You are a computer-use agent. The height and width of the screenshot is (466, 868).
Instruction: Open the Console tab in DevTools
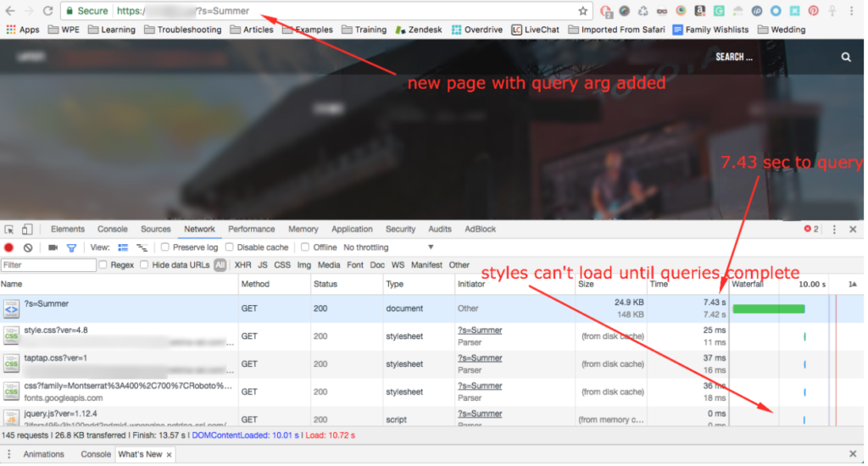[112, 229]
